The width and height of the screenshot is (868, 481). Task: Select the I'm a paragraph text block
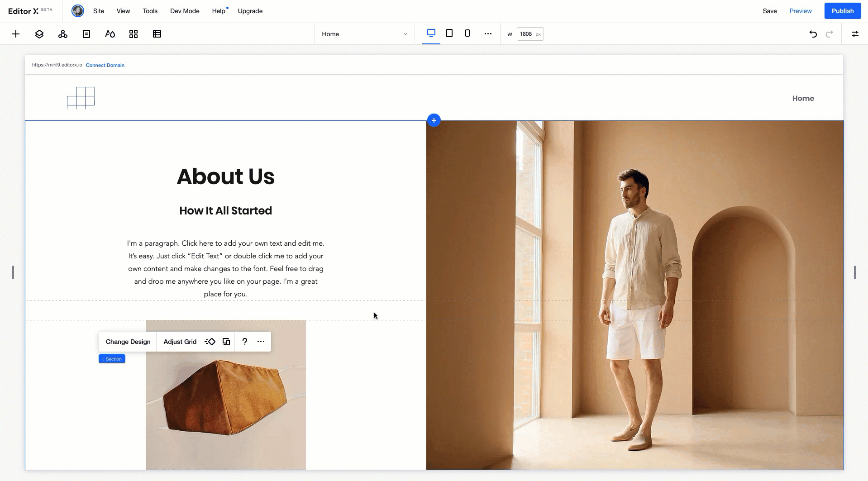[x=225, y=269]
